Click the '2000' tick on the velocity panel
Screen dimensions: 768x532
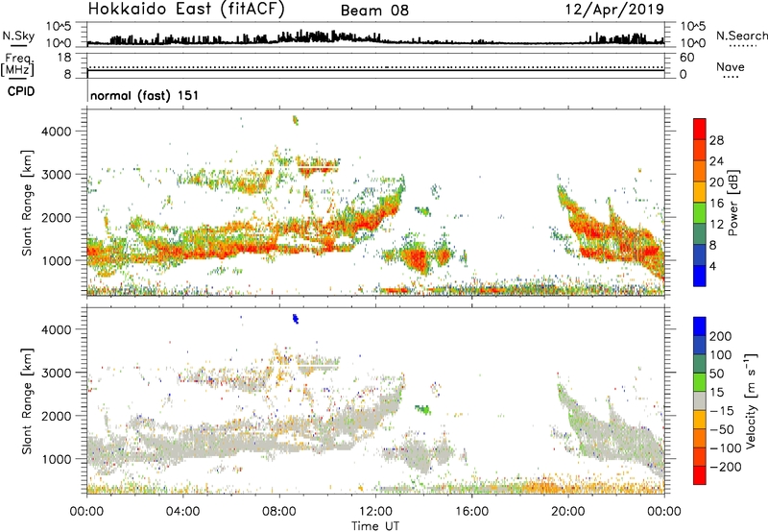pos(56,416)
